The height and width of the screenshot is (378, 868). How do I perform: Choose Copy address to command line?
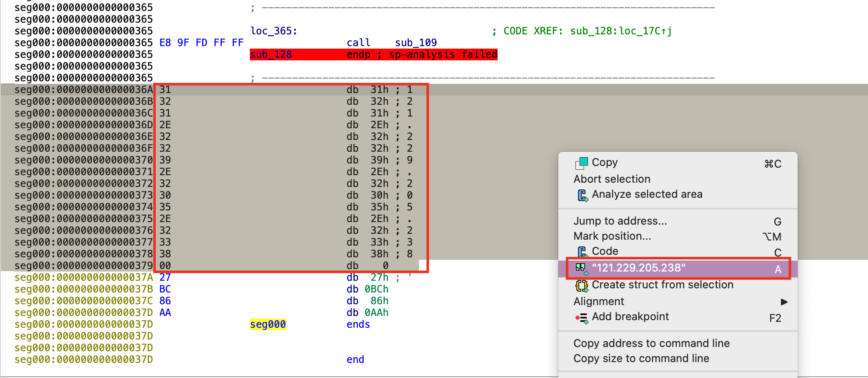click(651, 343)
